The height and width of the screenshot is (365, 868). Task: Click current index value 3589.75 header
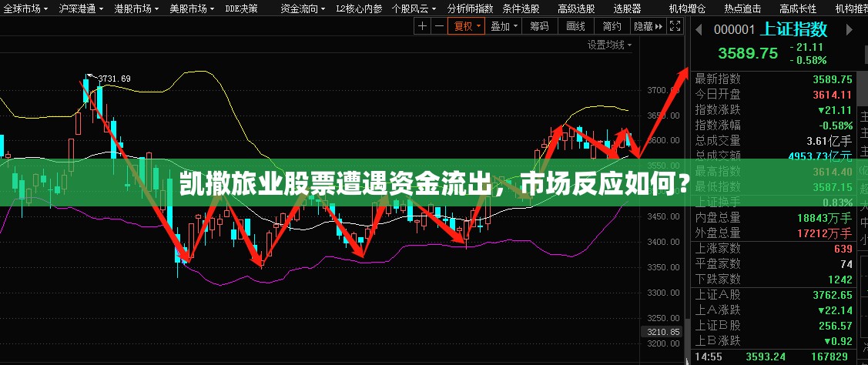748,53
